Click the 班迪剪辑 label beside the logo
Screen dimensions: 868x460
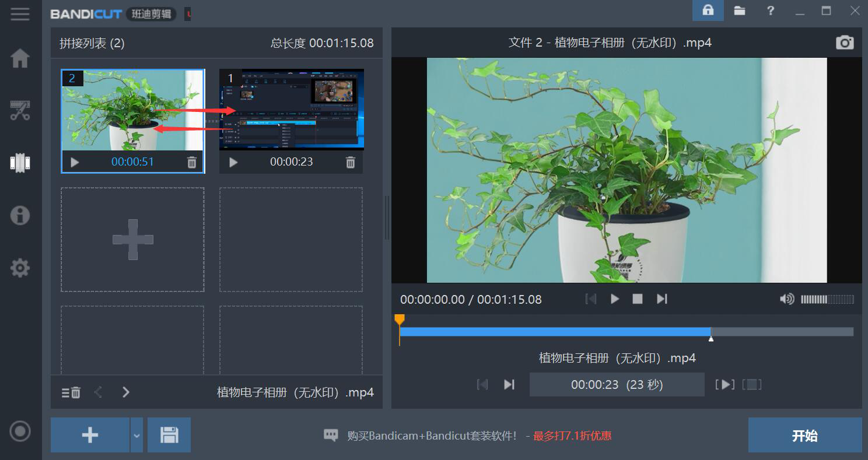(x=151, y=14)
